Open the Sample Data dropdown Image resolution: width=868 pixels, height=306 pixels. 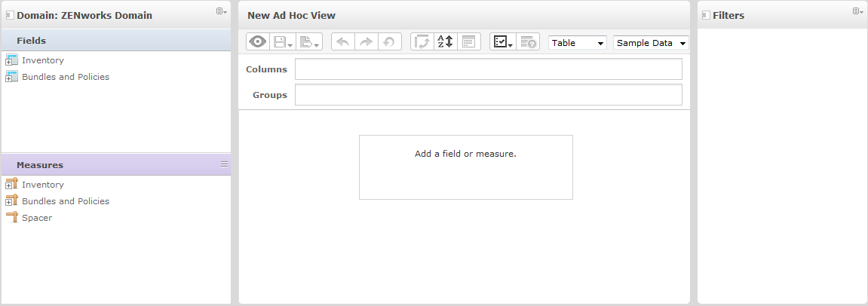click(651, 43)
